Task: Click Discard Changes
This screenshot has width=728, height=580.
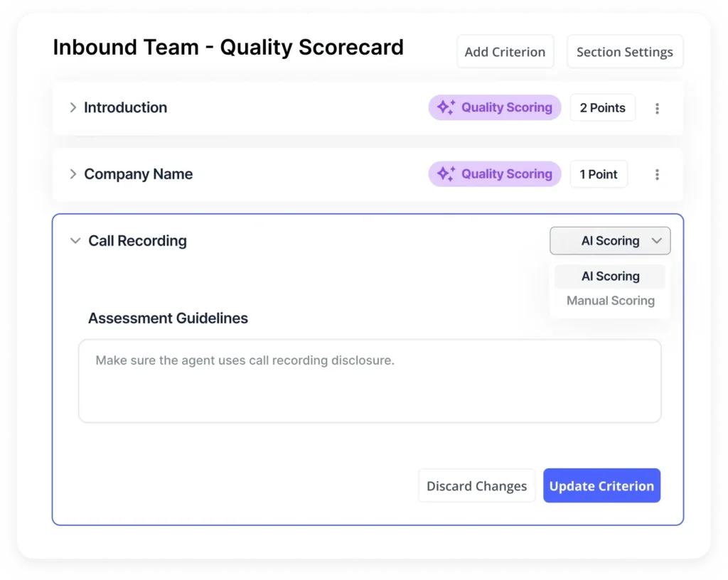Action: point(476,485)
